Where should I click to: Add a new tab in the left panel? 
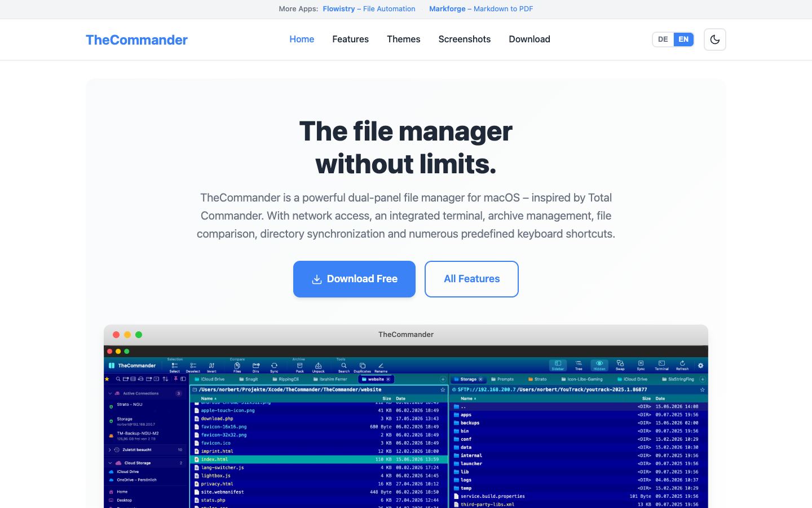[x=443, y=379]
